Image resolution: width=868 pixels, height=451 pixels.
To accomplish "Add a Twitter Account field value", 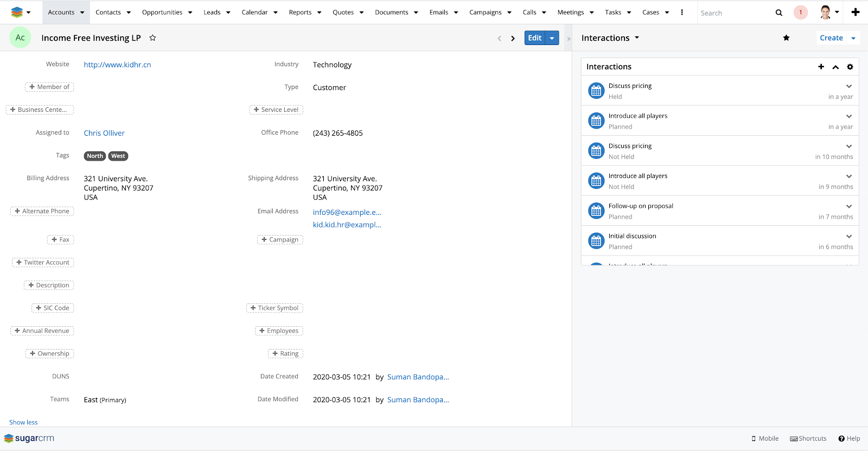I will pos(43,263).
